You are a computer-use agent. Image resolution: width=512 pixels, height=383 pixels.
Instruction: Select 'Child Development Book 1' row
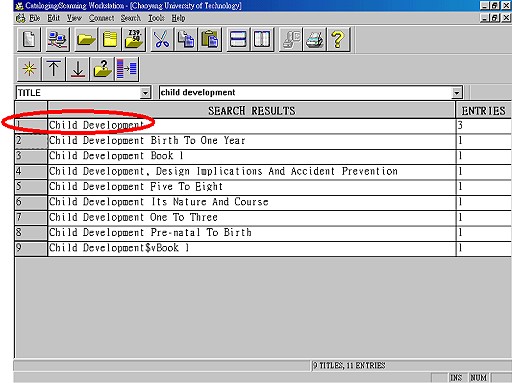tap(252, 156)
